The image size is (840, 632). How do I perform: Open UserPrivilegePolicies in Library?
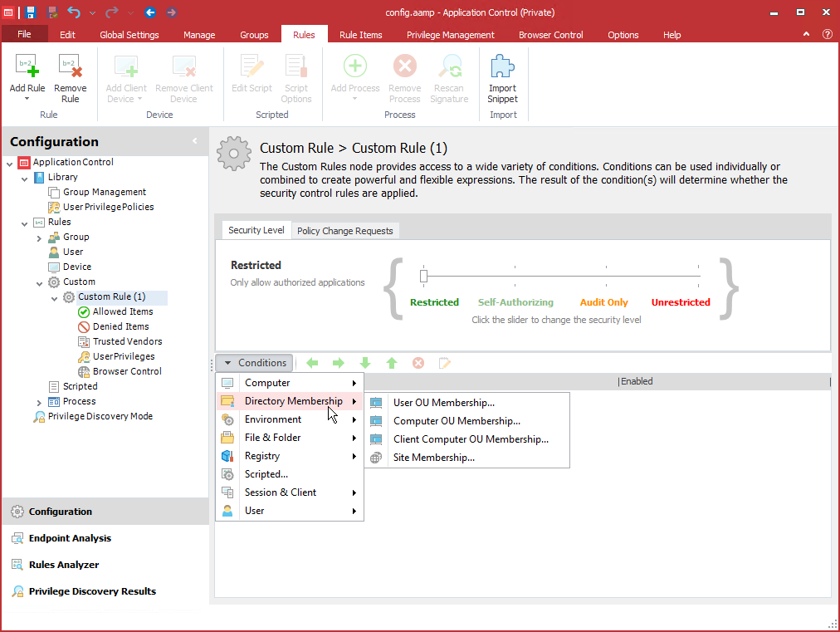click(108, 207)
